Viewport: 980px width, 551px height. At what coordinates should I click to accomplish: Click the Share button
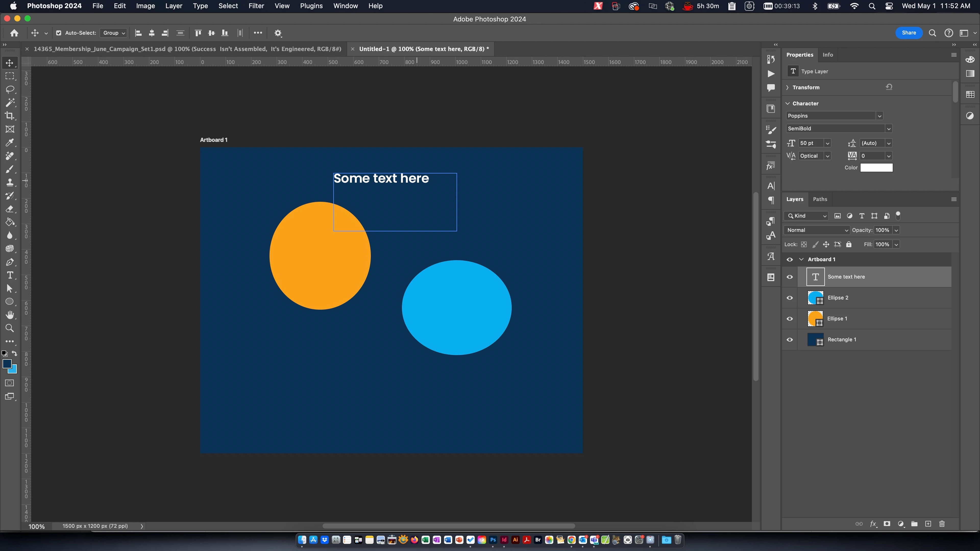pos(909,33)
